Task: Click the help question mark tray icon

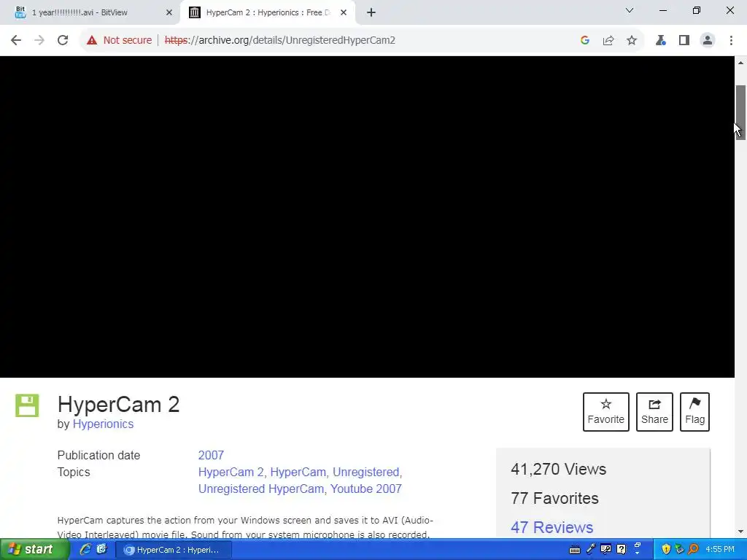Action: click(x=622, y=550)
